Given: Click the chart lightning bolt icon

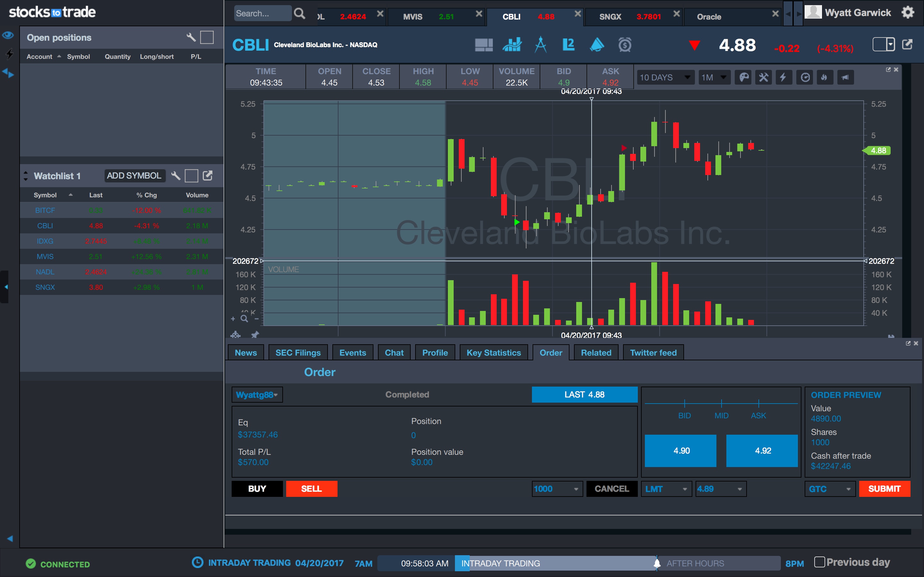Looking at the screenshot, I should (783, 78).
